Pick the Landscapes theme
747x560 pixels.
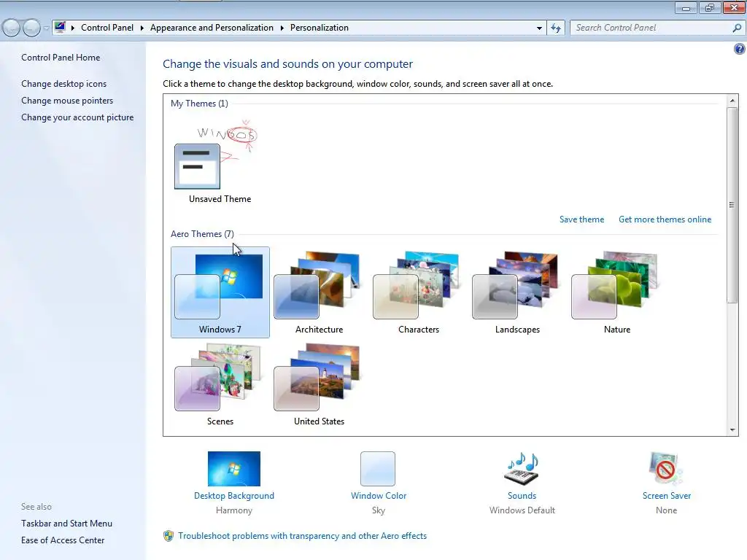(x=517, y=292)
